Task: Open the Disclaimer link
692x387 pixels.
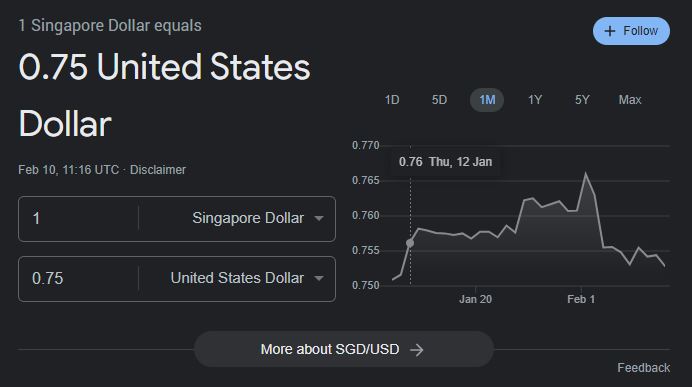Action: (x=158, y=170)
